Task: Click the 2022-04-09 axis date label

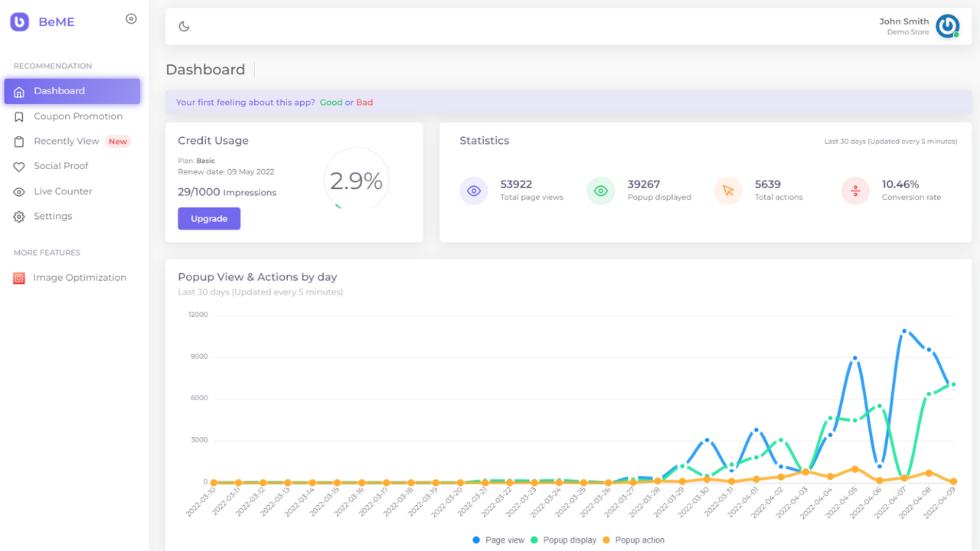Action: pyautogui.click(x=940, y=503)
